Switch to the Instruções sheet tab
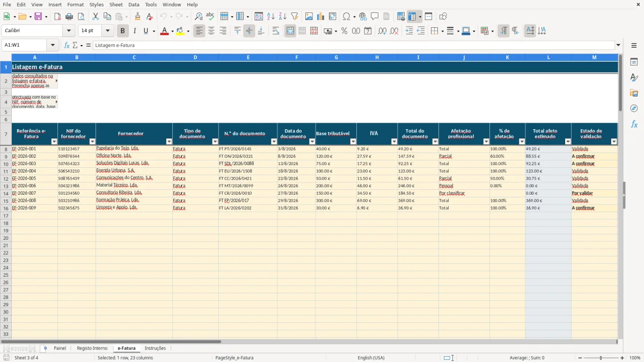The height and width of the screenshot is (362, 644). coord(155,348)
